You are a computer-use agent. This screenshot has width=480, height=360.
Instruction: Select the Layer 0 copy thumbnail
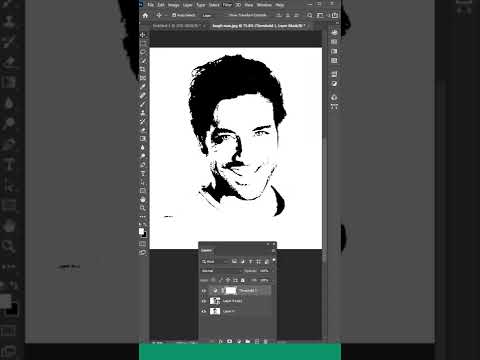tap(215, 301)
